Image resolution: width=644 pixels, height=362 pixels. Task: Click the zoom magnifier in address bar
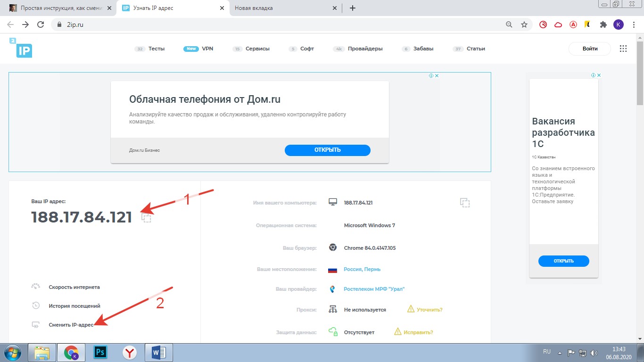pyautogui.click(x=509, y=25)
